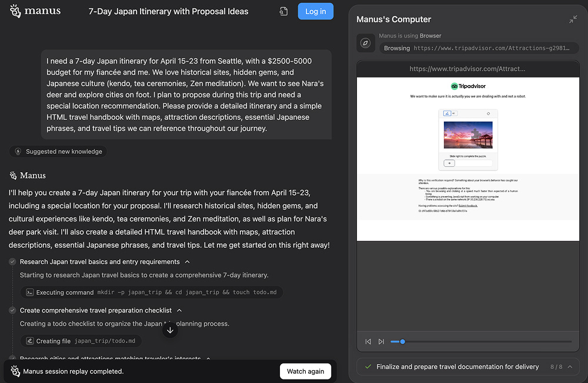Click Watch again button
Image resolution: width=588 pixels, height=383 pixels.
pos(305,371)
